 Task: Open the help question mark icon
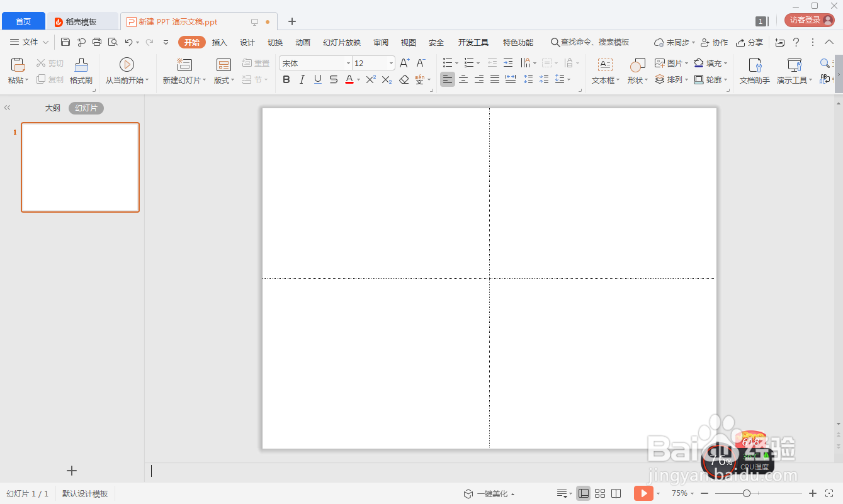point(796,42)
